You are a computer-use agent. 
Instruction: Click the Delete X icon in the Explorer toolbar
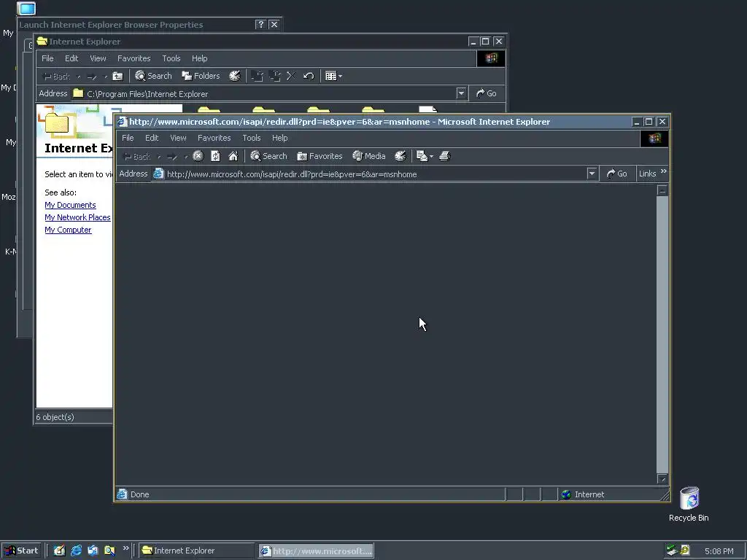click(291, 76)
